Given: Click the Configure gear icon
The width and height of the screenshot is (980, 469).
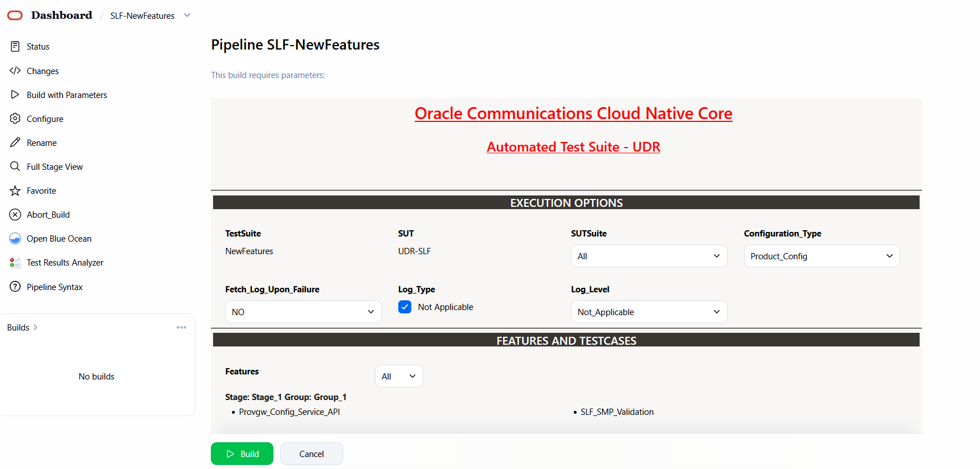Looking at the screenshot, I should (15, 119).
